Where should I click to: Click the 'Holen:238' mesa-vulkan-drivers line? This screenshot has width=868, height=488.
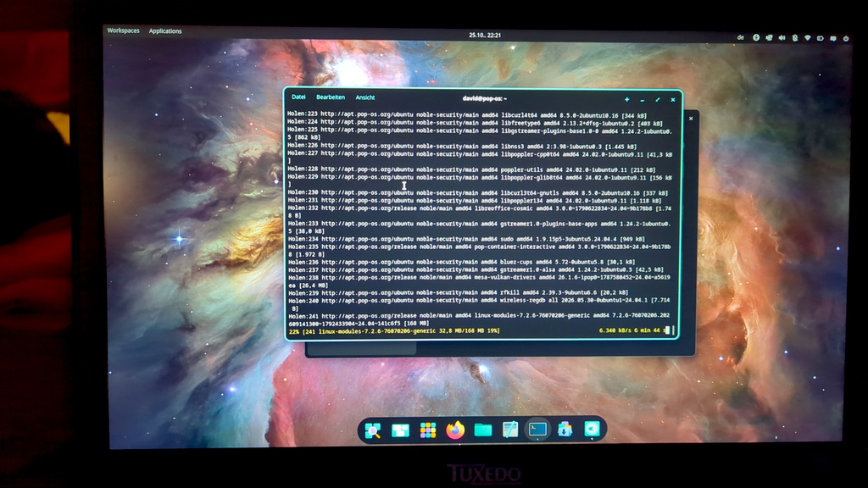[x=480, y=281]
